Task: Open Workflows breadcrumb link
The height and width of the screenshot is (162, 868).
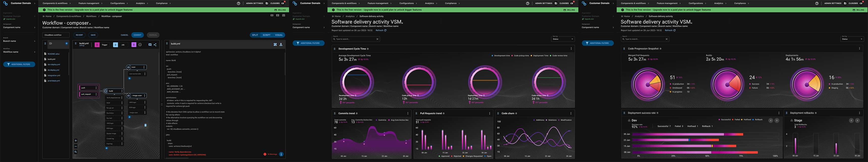Action: coord(91,16)
